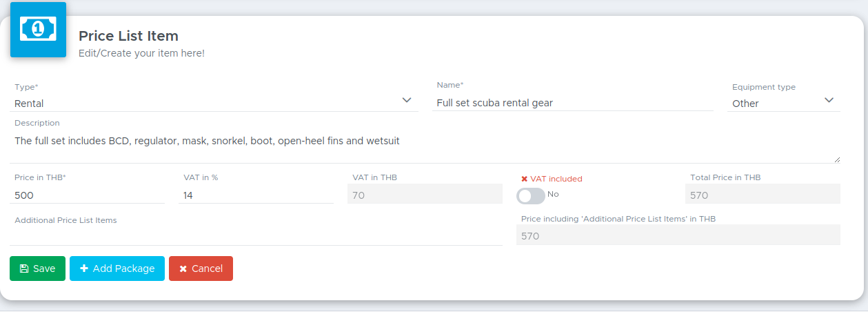Click the X icon in Cancel button
Image resolution: width=868 pixels, height=312 pixels.
click(x=183, y=269)
